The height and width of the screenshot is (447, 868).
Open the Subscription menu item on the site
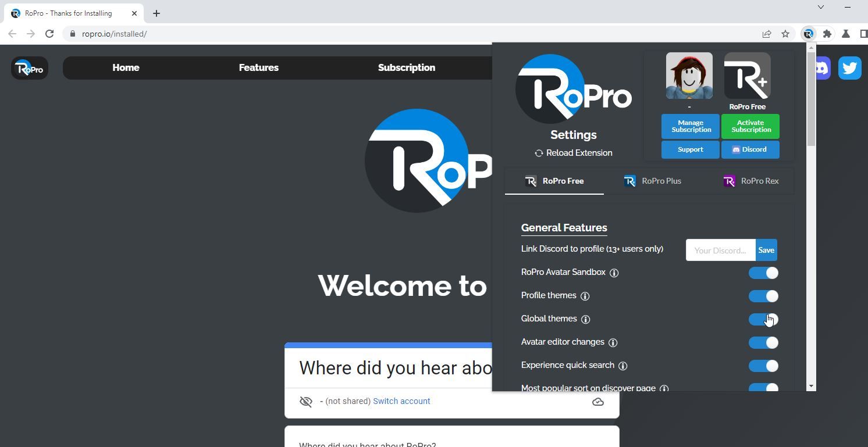coord(407,67)
